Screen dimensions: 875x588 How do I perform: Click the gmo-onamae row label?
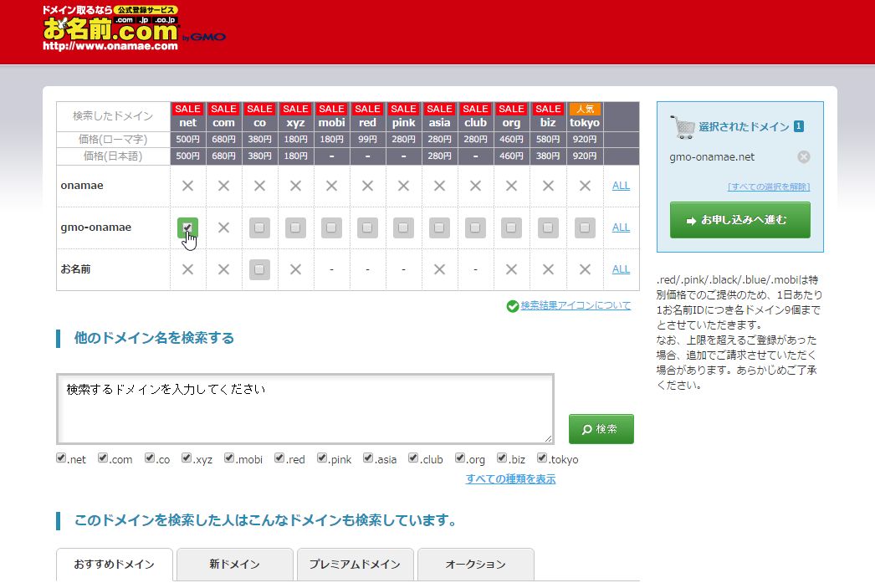pyautogui.click(x=96, y=228)
